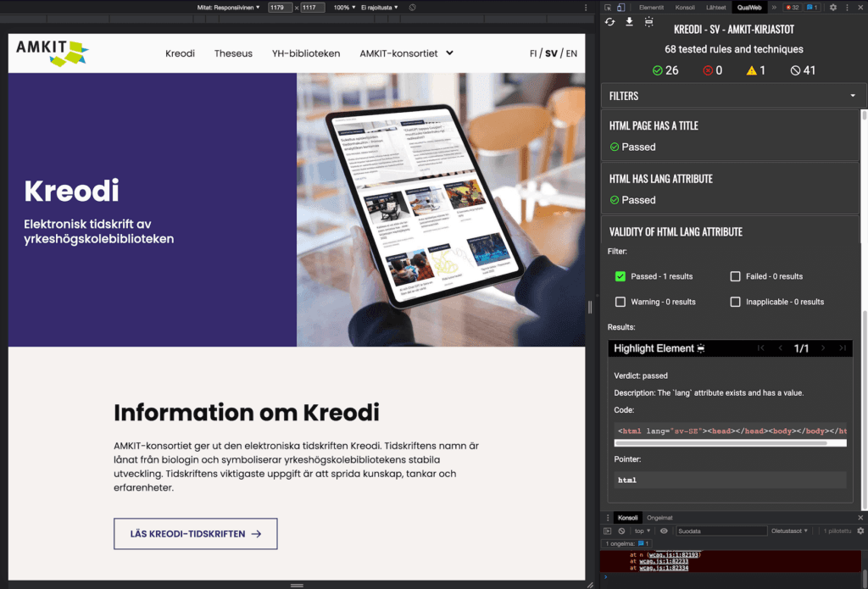The image size is (868, 589).
Task: Expand the AMKIT-konsortiet menu chevron
Action: [449, 53]
